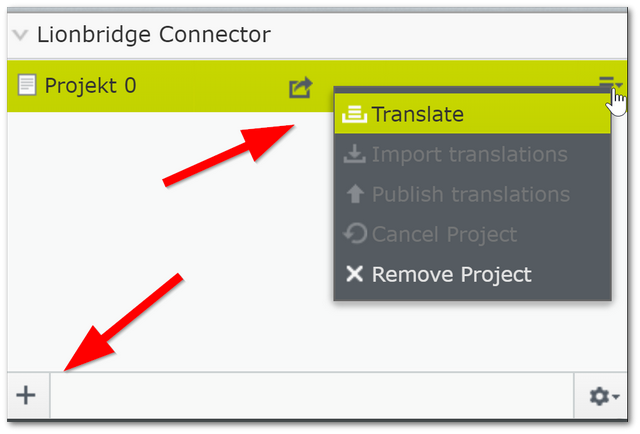640x434 pixels.
Task: Open the gear settings dropdown
Action: coord(603,396)
